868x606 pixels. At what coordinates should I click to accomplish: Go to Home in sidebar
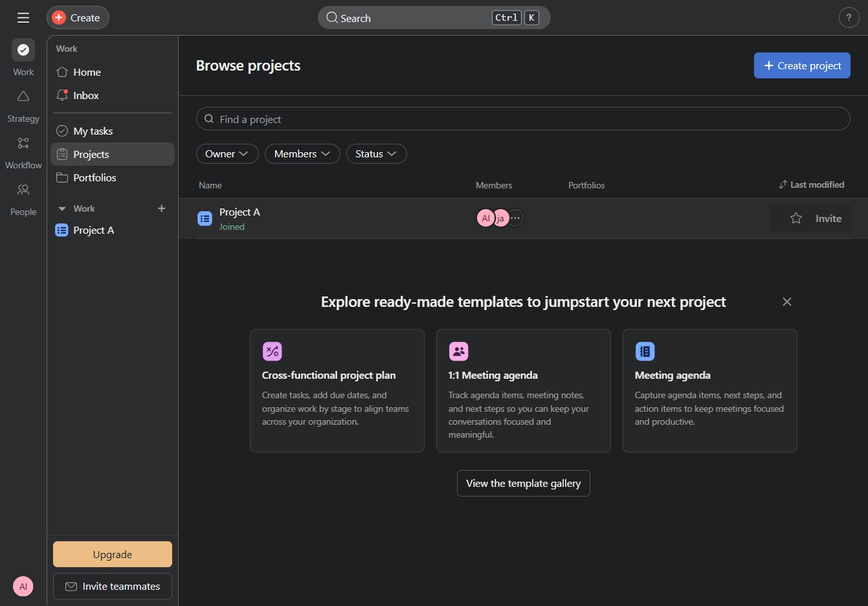[113, 72]
